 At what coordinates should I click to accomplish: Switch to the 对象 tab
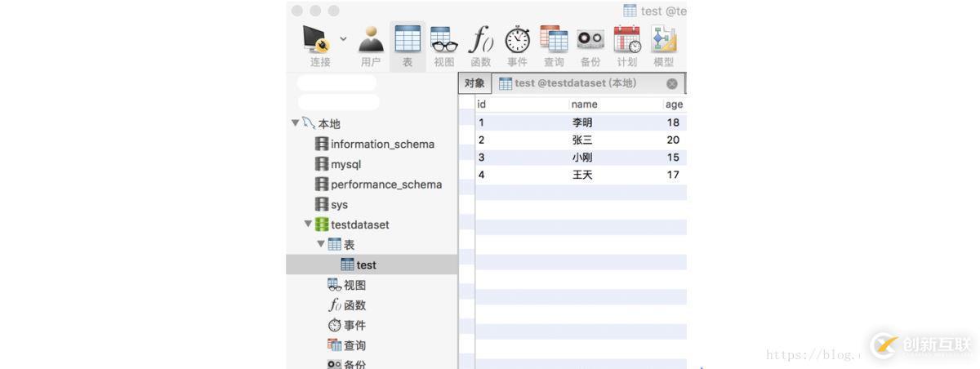(474, 83)
